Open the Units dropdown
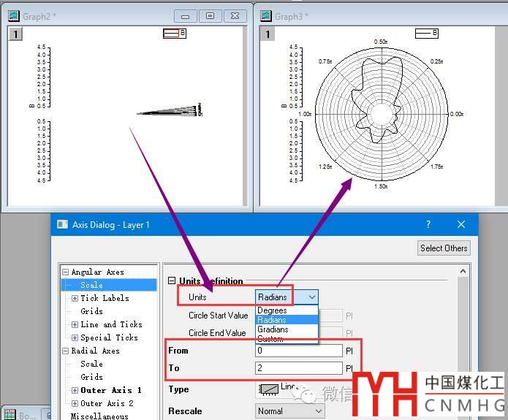The width and height of the screenshot is (508, 420). point(311,297)
